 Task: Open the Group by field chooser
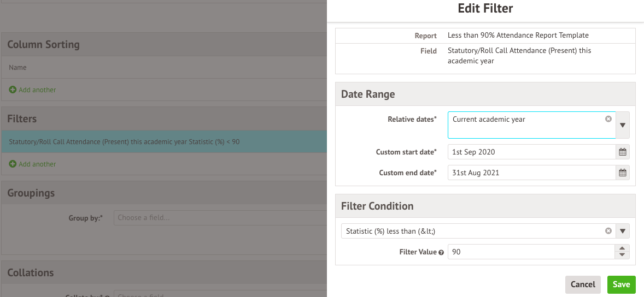point(220,217)
